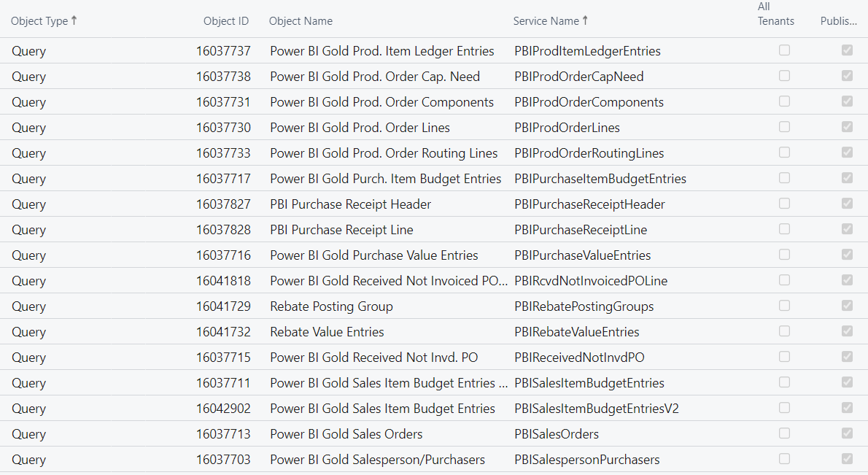Click the Object Name column header
Screen dimensions: 868x475
pos(301,21)
